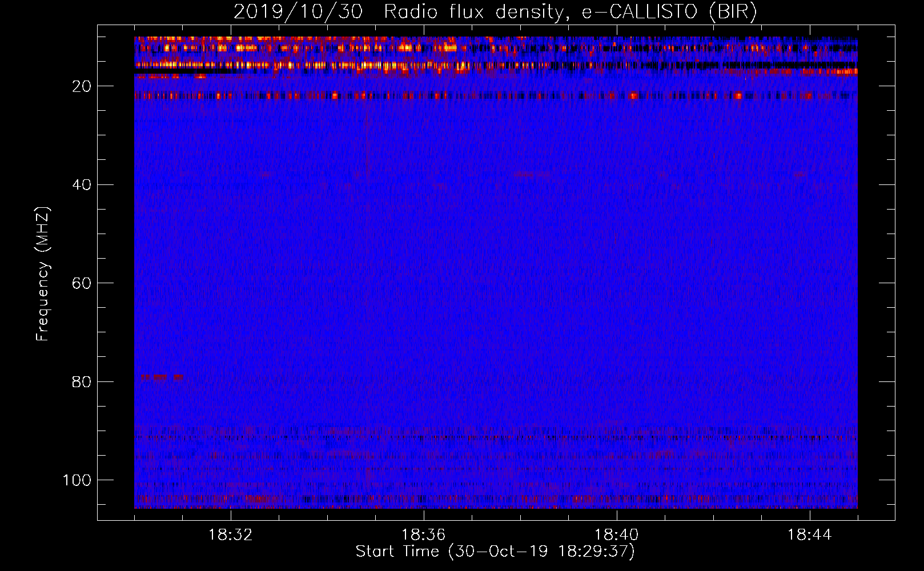Click the '80' frequency tick label
This screenshot has width=924, height=571.
(x=82, y=381)
